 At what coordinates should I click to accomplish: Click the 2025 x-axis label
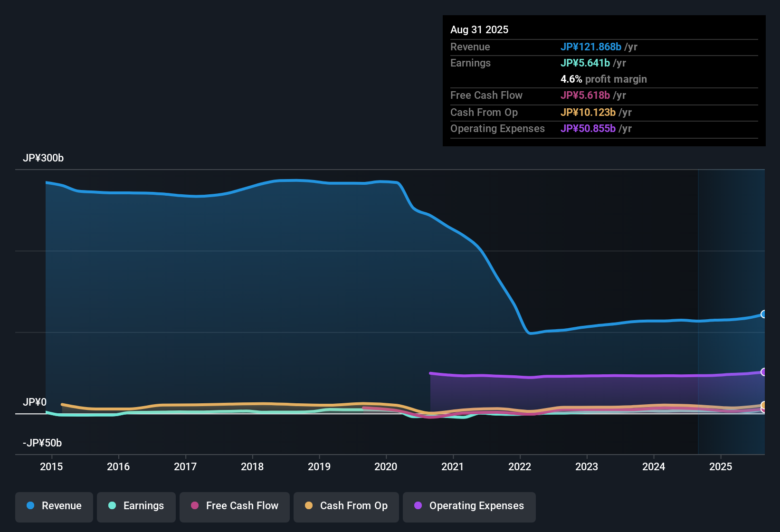click(721, 466)
